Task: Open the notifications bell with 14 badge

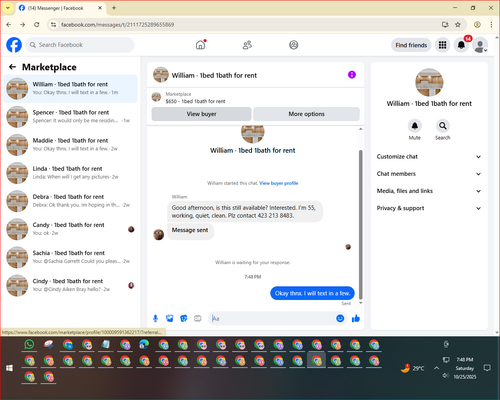Action: (x=461, y=45)
